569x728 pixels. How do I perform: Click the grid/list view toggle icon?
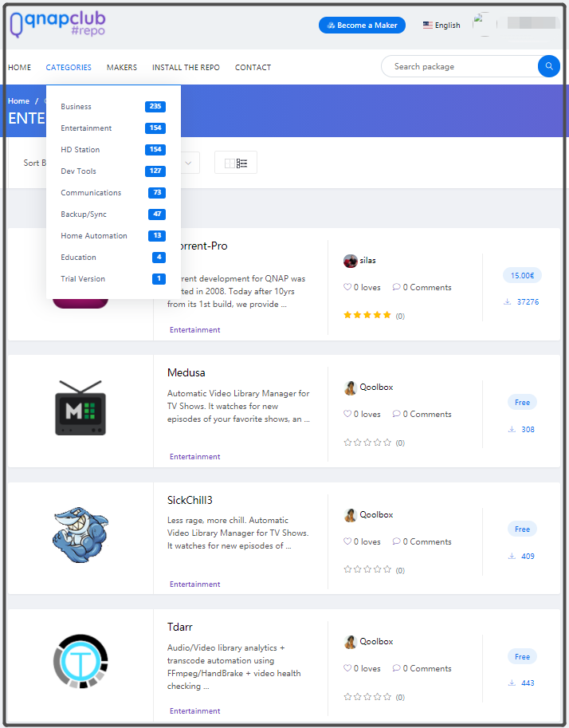click(236, 163)
